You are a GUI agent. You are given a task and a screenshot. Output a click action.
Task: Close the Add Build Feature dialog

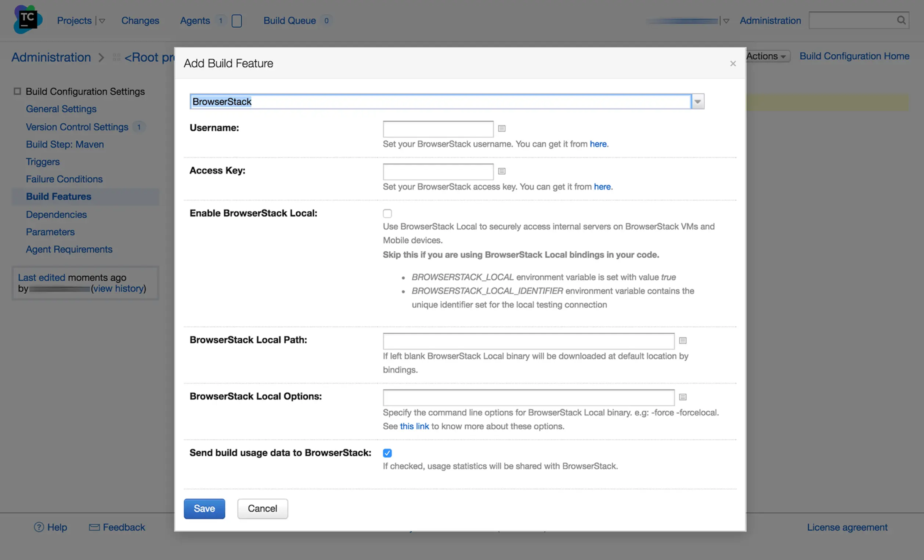[x=733, y=64]
